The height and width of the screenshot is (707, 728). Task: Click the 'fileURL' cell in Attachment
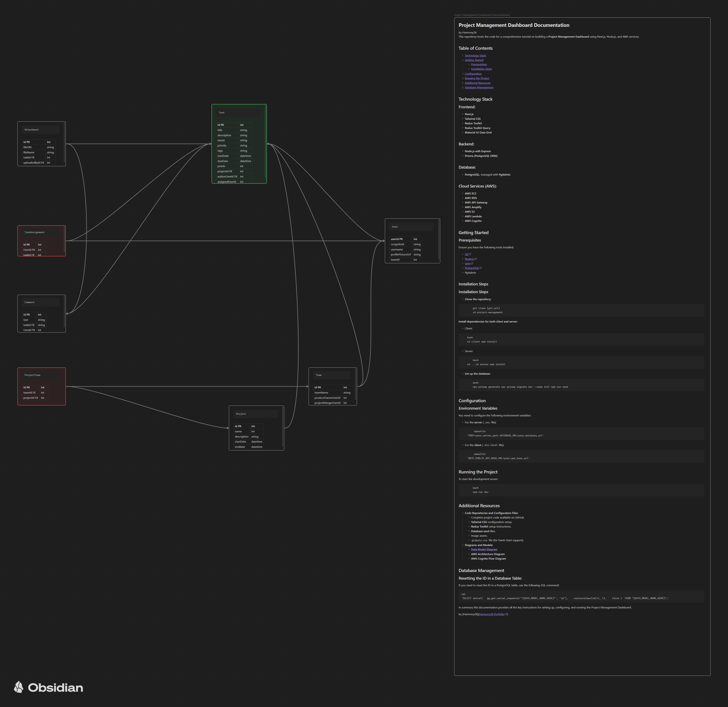(34, 147)
